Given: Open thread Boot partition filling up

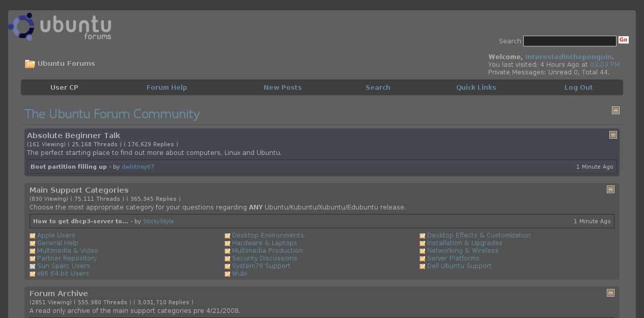Looking at the screenshot, I should tap(69, 167).
